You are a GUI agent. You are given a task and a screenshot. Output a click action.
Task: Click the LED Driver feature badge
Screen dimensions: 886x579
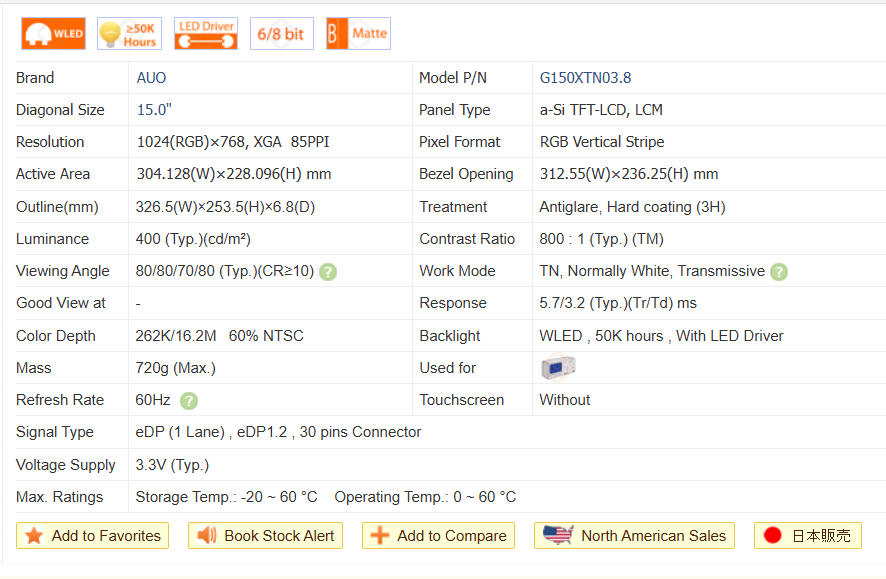206,34
